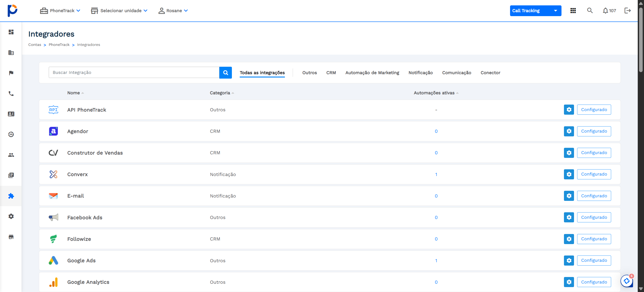Select Todas as integrações tab

tap(262, 73)
